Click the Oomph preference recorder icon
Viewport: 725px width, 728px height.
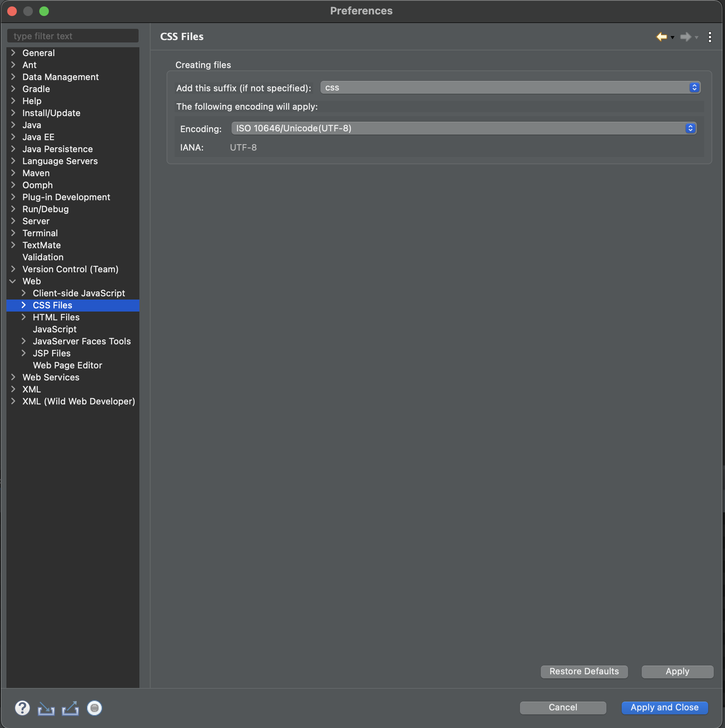pyautogui.click(x=95, y=708)
